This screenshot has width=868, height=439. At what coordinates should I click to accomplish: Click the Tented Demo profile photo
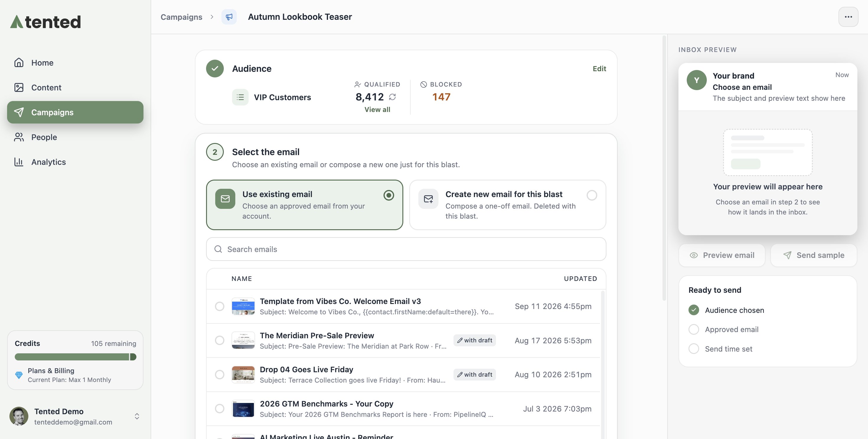19,417
